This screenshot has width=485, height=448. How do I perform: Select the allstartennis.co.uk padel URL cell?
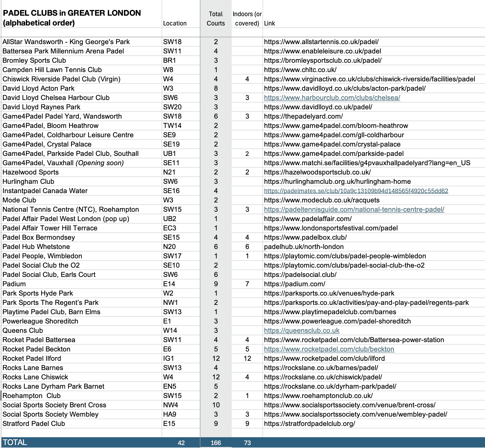tap(321, 42)
